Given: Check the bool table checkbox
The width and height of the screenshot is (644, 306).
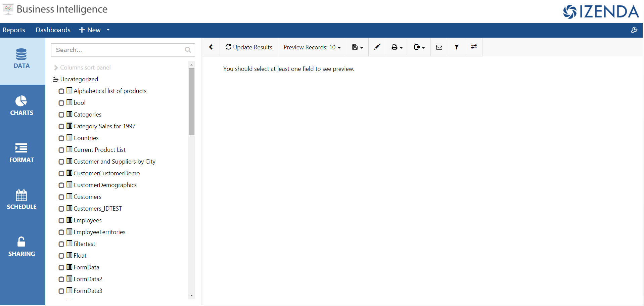Looking at the screenshot, I should pyautogui.click(x=61, y=103).
